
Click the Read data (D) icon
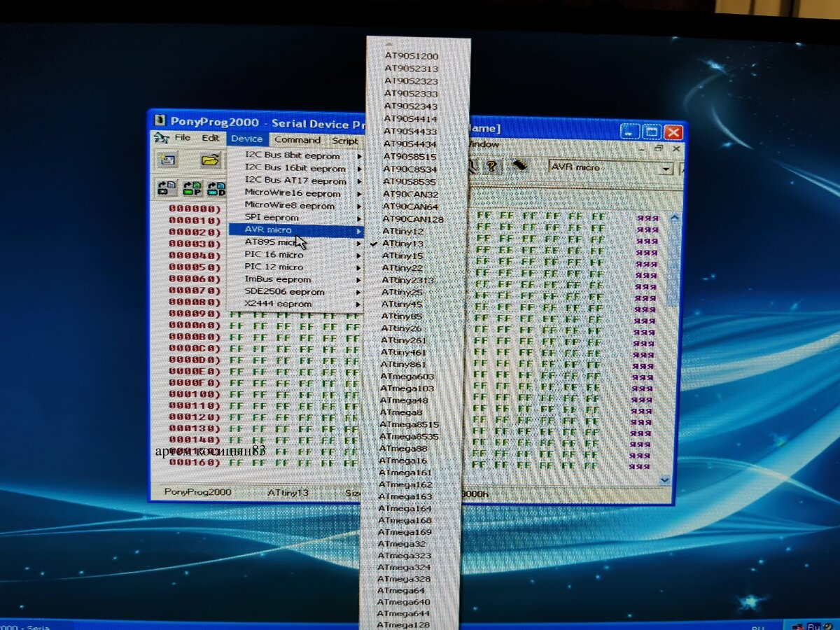(216, 188)
